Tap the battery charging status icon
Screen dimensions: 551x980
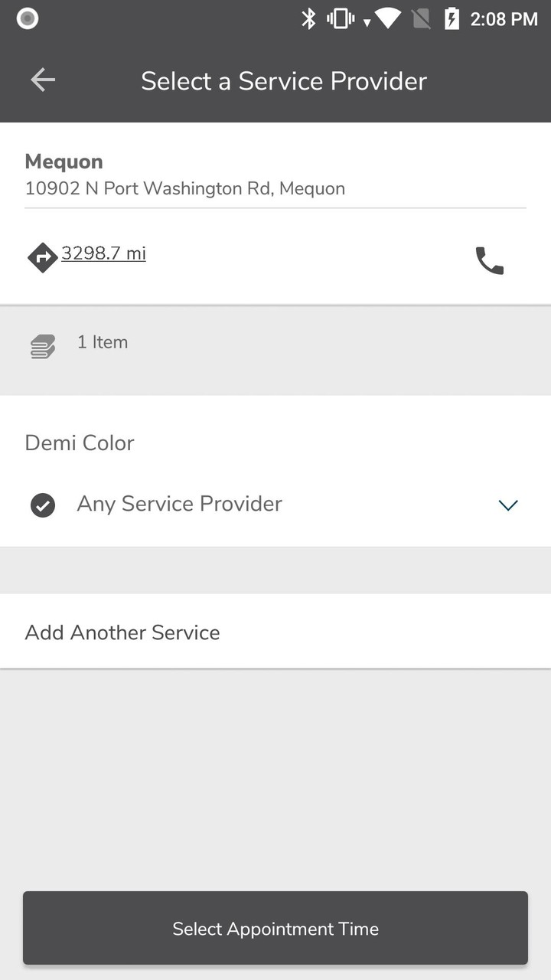coord(452,19)
